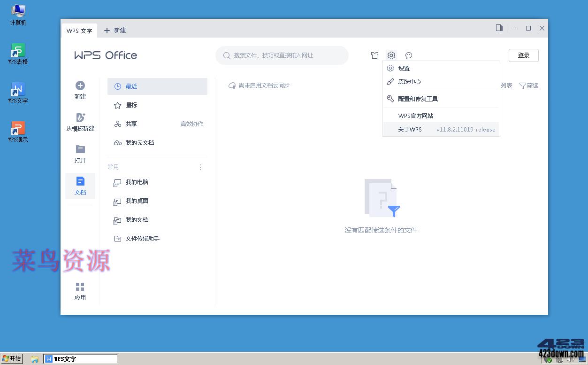Click the 星标 star item
The width and height of the screenshot is (588, 365).
click(x=131, y=105)
